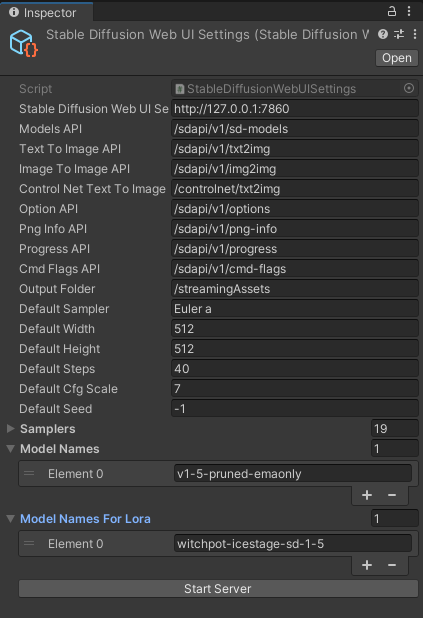
Task: Click the object picker circle beside Script
Action: [409, 88]
